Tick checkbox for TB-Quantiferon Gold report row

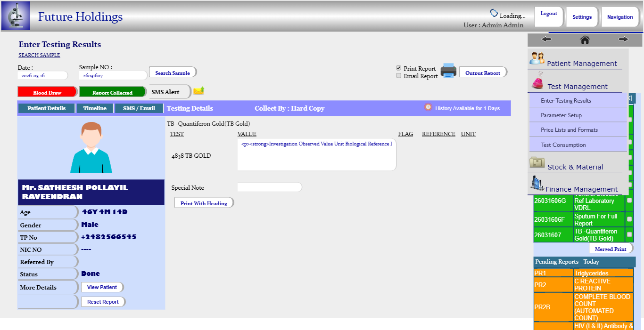(x=629, y=234)
